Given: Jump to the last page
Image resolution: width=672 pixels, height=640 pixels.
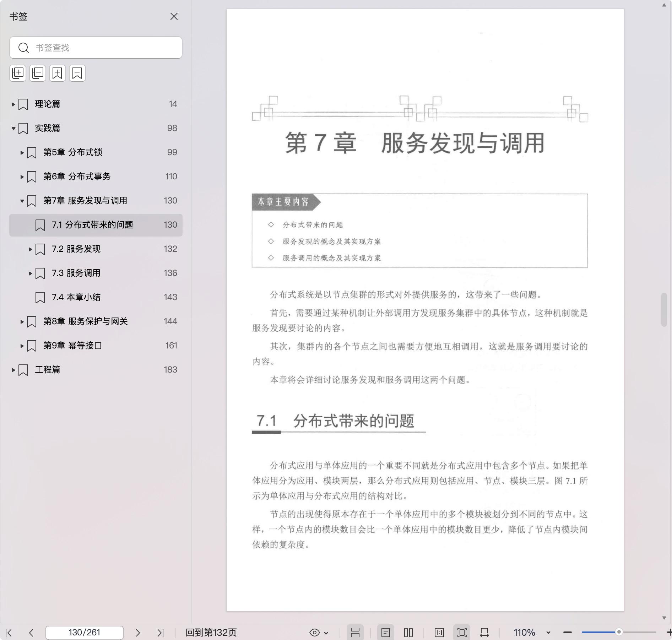Looking at the screenshot, I should pos(161,633).
